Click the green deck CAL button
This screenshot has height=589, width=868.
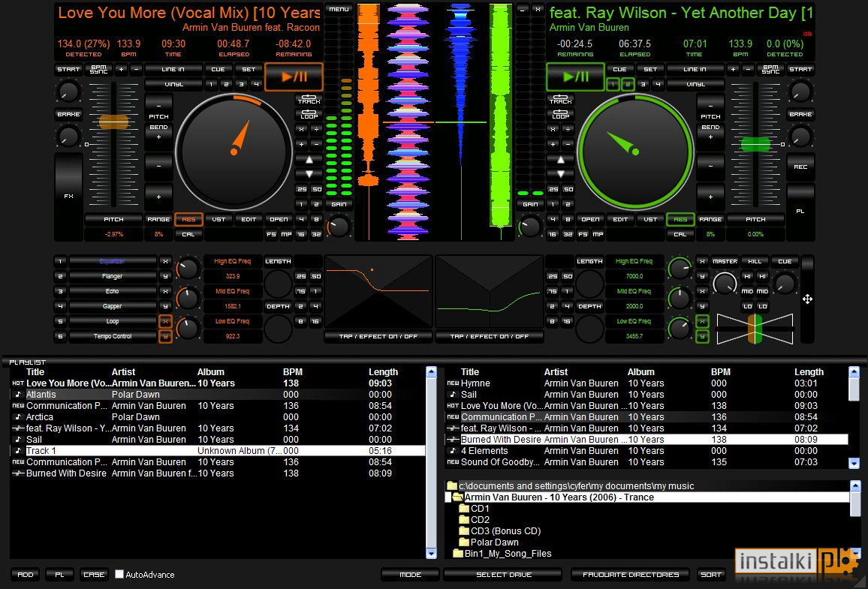680,235
